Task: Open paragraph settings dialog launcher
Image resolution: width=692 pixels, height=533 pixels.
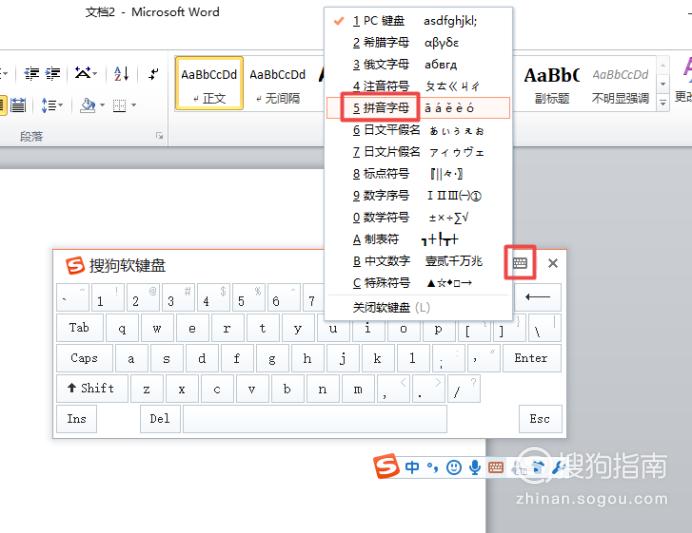Action: point(159,135)
